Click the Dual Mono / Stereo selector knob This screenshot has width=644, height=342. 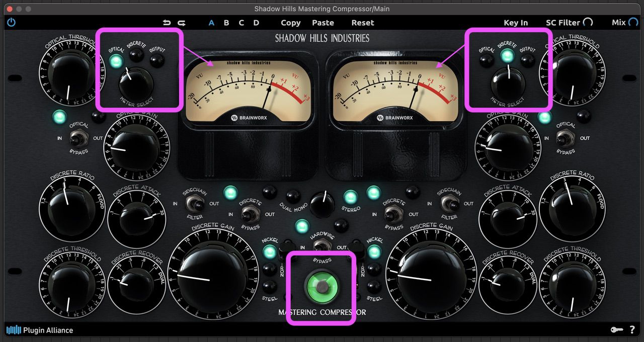point(322,204)
